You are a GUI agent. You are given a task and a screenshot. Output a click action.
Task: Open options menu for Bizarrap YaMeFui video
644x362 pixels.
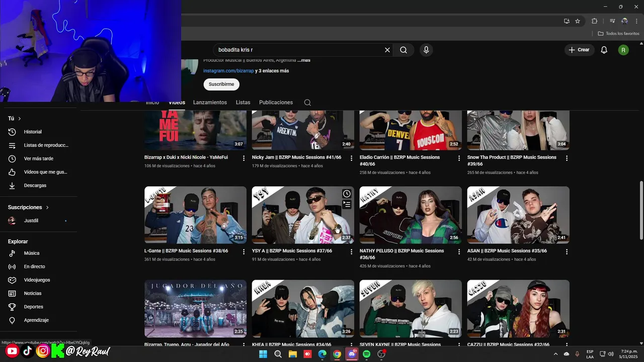(244, 158)
